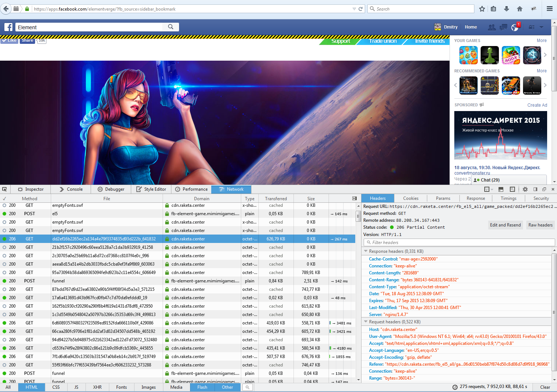
Task: Toggle the Media filter button
Action: pyautogui.click(x=176, y=387)
